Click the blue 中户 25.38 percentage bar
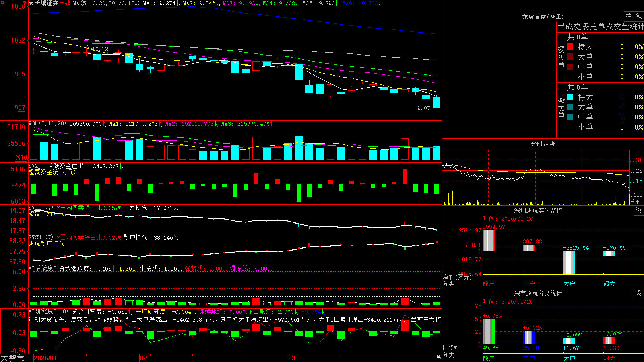This screenshot has width=644, height=362. click(529, 338)
